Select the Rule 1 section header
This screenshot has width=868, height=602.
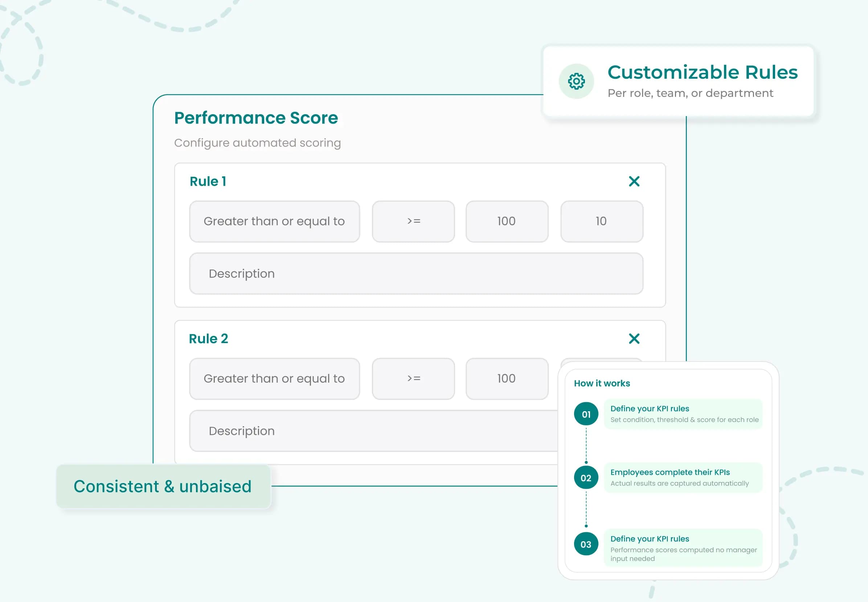point(208,181)
